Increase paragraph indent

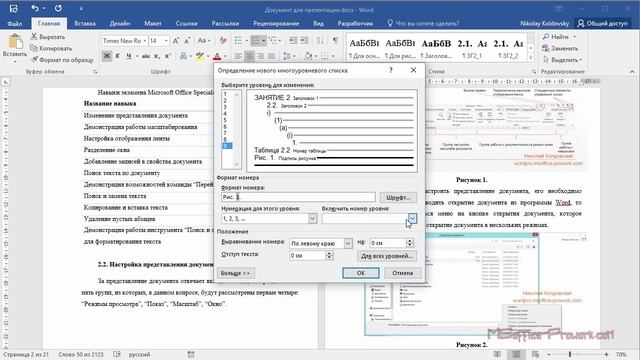pyautogui.click(x=304, y=40)
